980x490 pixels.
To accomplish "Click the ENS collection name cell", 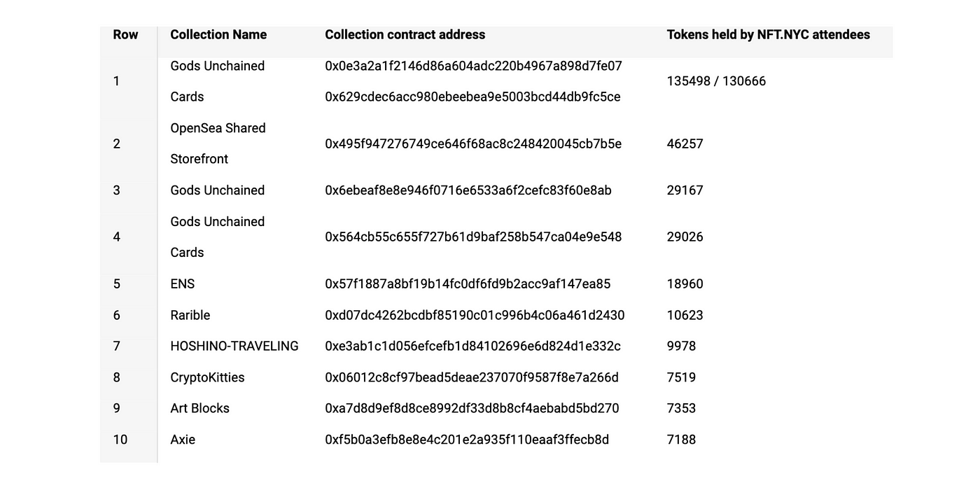I will (x=182, y=283).
